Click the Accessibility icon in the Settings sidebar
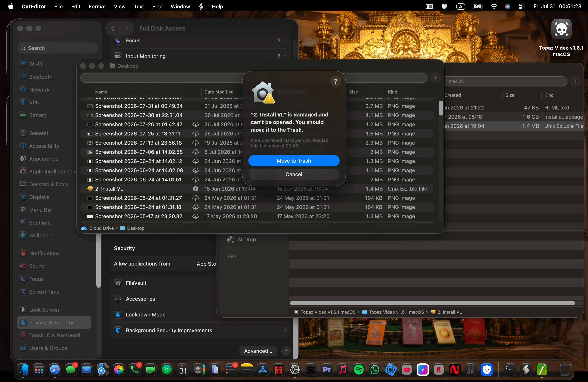This screenshot has width=588, height=382. pyautogui.click(x=23, y=146)
